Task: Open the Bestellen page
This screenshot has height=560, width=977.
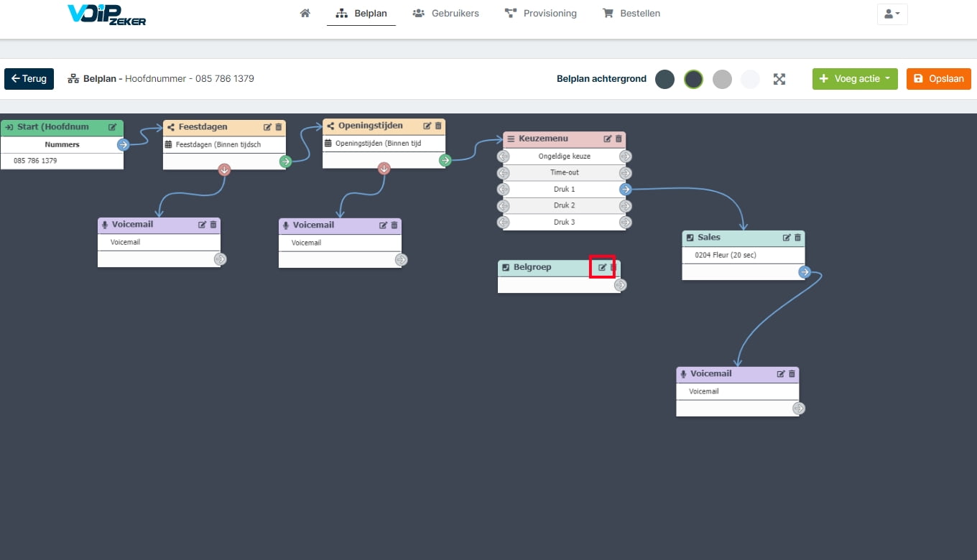Action: [631, 13]
